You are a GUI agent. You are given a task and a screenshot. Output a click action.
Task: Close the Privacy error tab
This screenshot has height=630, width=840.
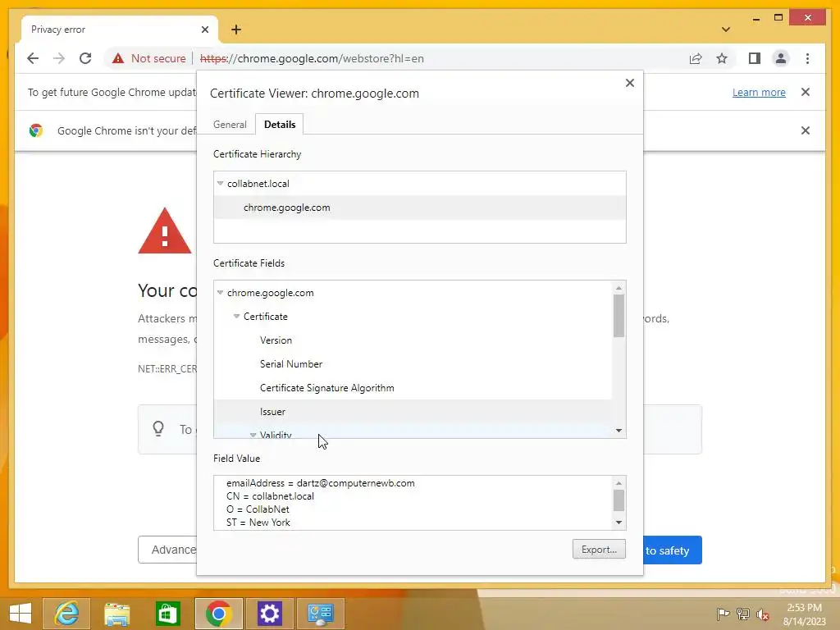pos(204,30)
